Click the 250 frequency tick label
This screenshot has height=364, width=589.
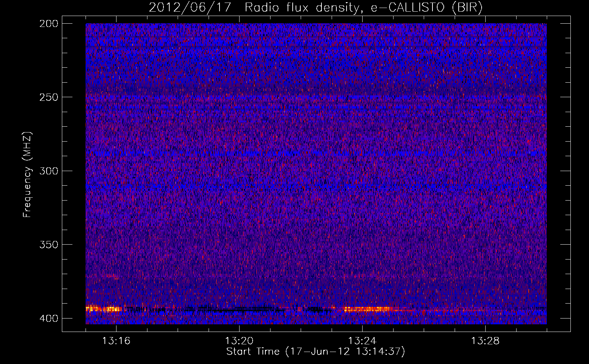[49, 97]
